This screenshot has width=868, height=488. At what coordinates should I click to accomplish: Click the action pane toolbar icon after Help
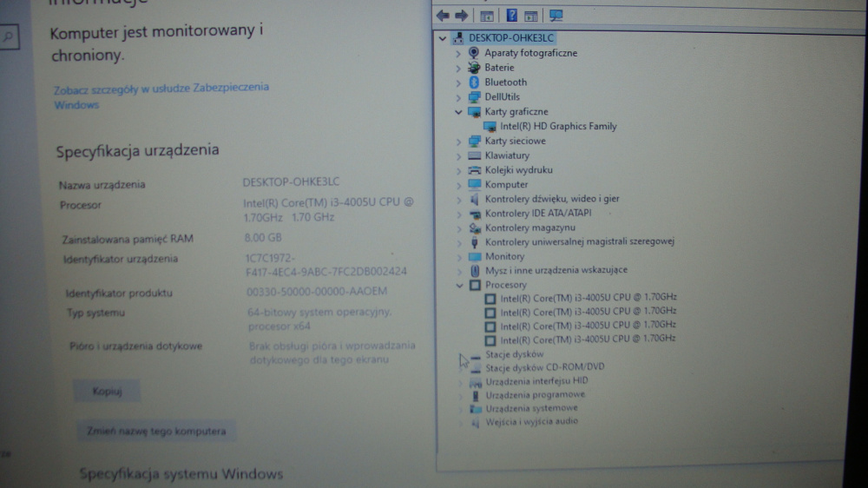tap(531, 16)
